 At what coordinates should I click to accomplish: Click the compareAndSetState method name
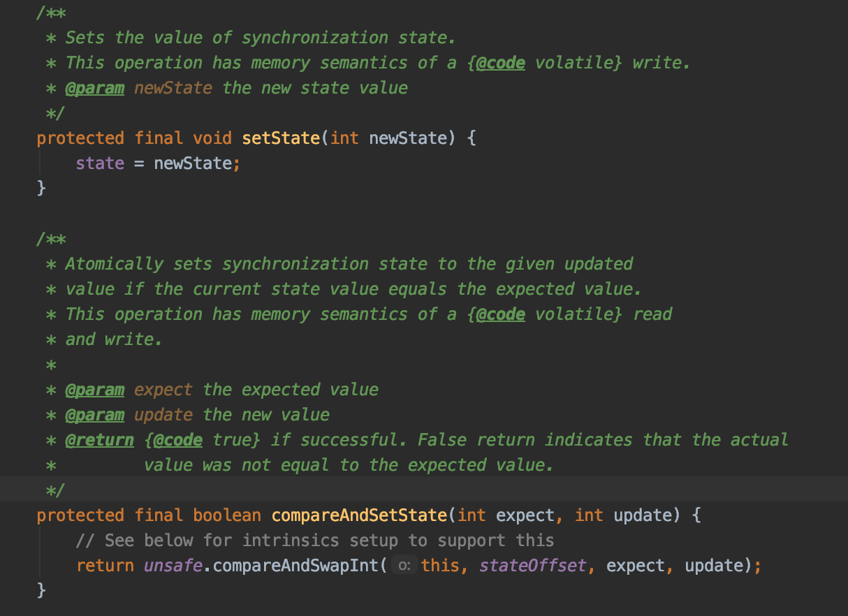(359, 515)
